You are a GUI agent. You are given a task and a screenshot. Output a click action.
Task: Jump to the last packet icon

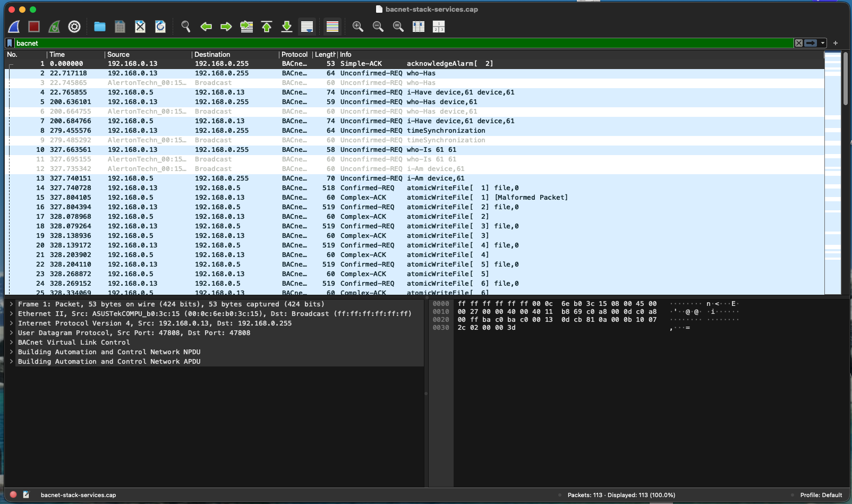[287, 27]
